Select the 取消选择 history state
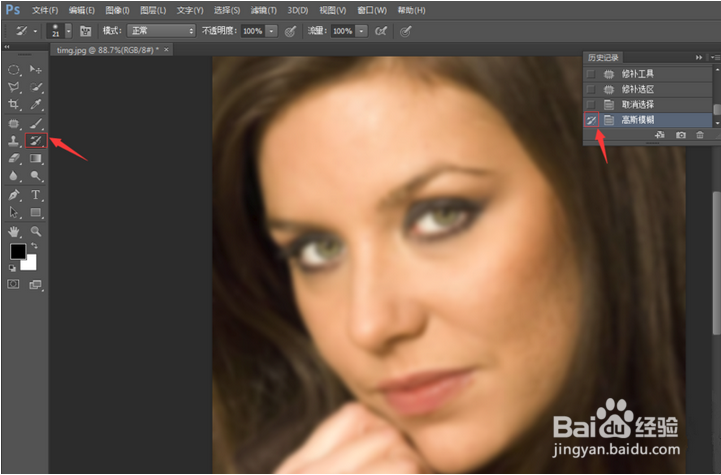The image size is (721, 475). [x=649, y=105]
